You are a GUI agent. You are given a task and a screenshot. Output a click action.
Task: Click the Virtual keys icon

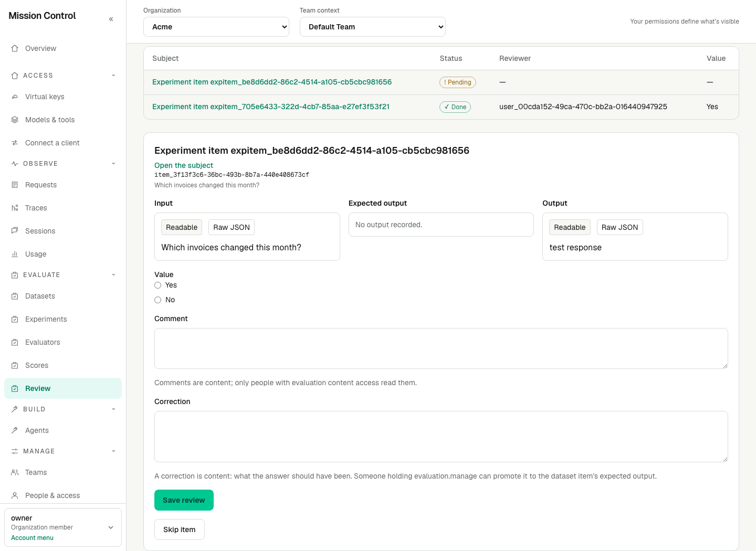point(15,97)
